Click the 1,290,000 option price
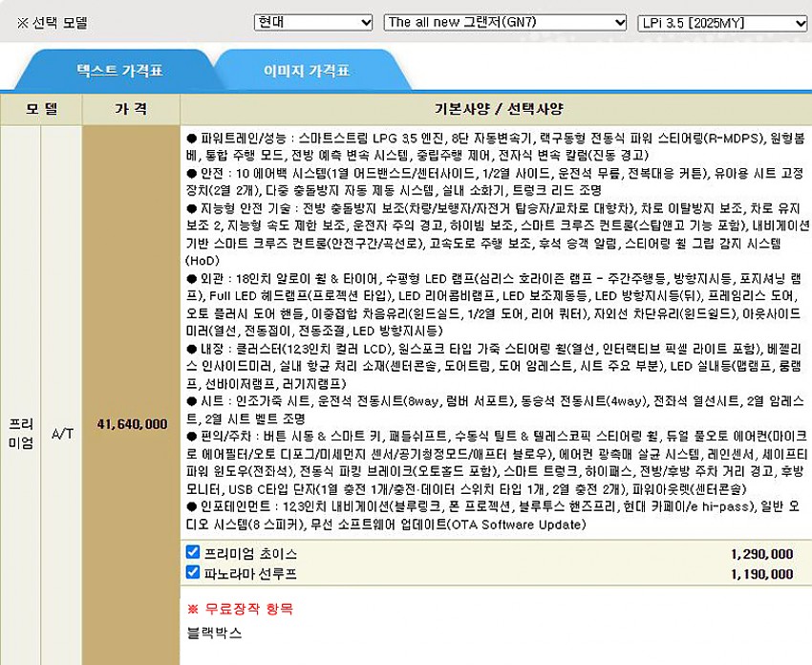 coord(760,553)
